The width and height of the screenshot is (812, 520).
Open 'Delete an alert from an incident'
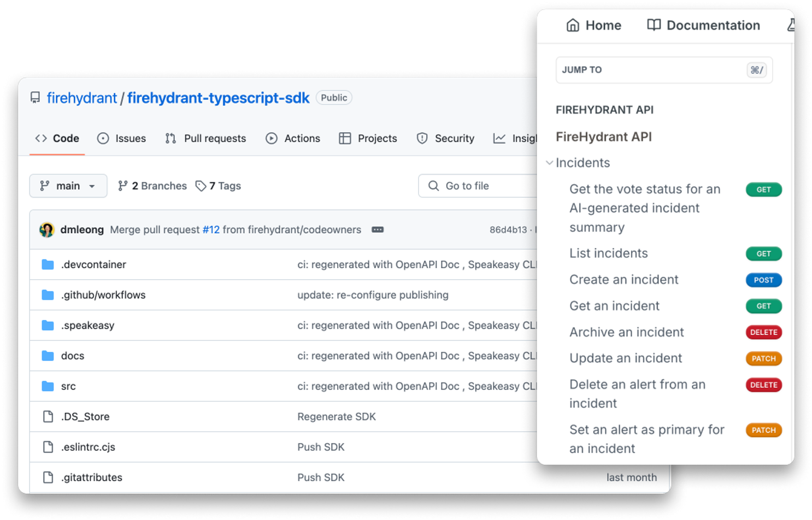coord(637,394)
